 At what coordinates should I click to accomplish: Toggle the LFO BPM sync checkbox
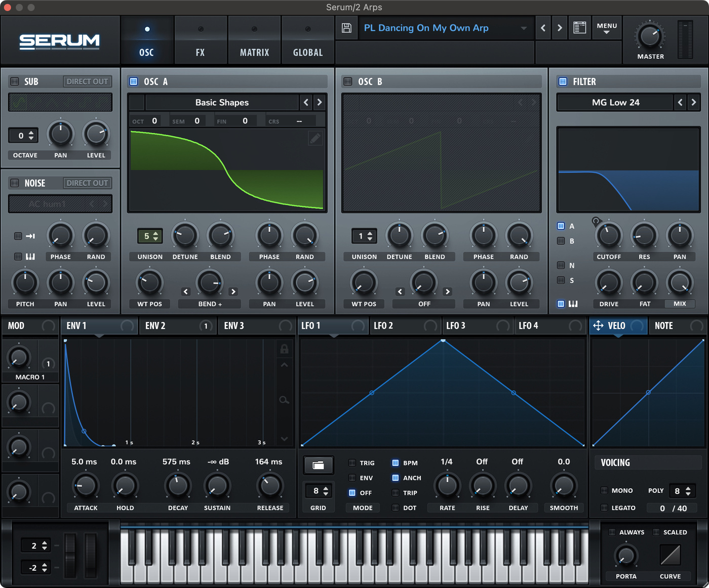395,463
